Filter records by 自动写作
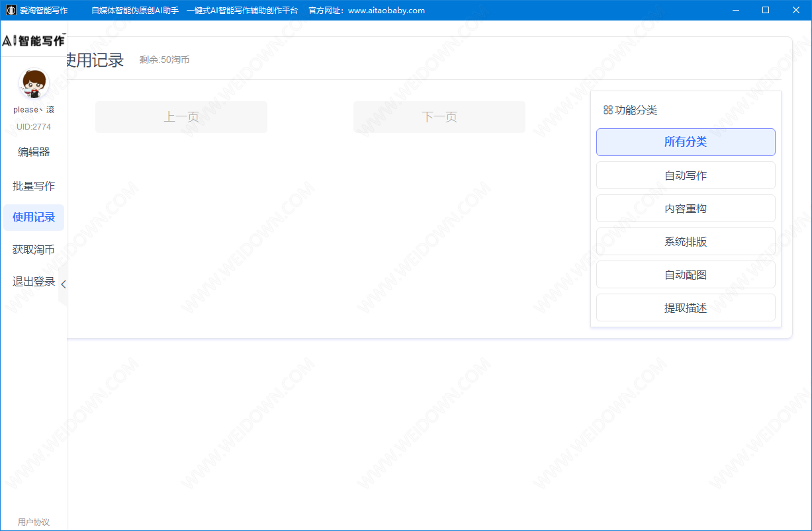812x531 pixels. [686, 175]
